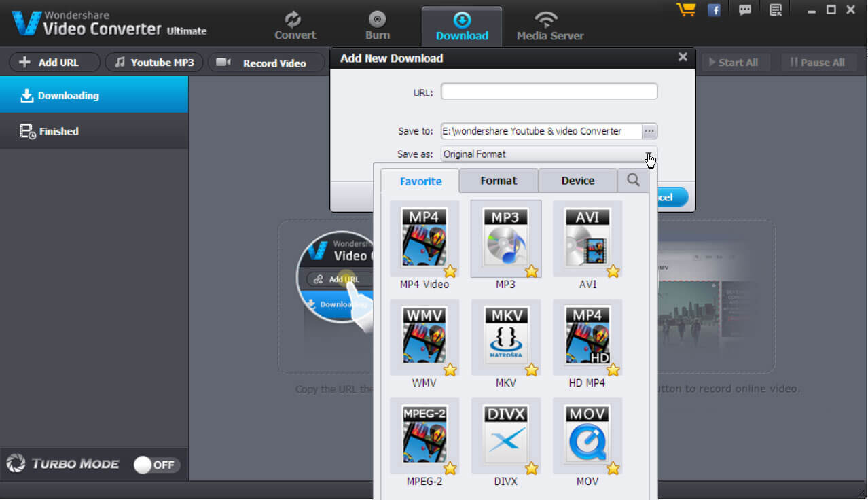Toggle the favorite star on MKV

pyautogui.click(x=532, y=370)
